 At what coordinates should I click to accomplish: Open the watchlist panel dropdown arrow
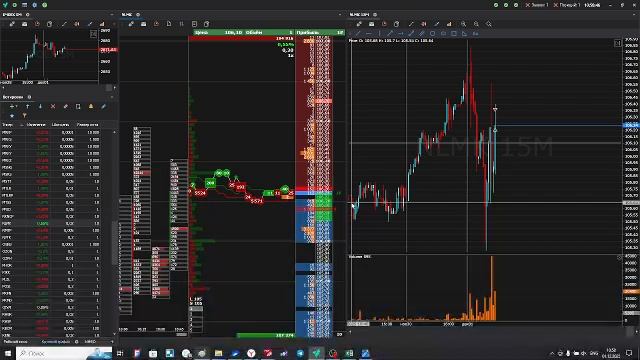tap(112, 97)
